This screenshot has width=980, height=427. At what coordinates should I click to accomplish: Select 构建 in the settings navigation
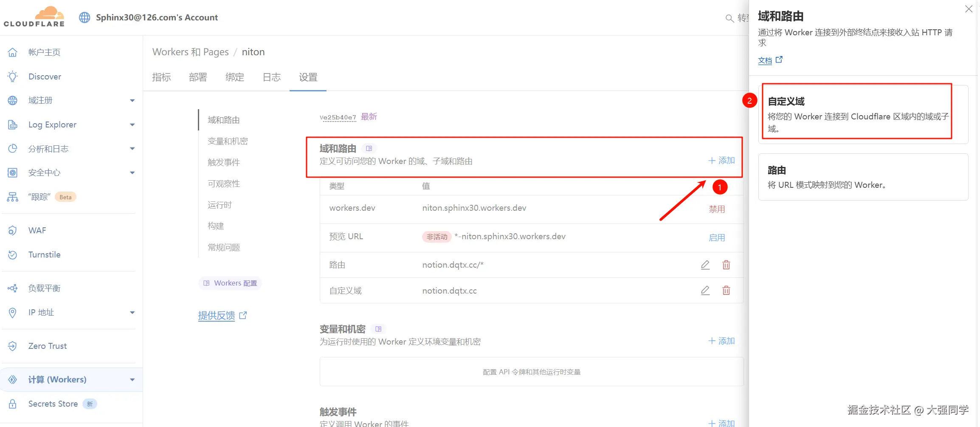click(216, 226)
